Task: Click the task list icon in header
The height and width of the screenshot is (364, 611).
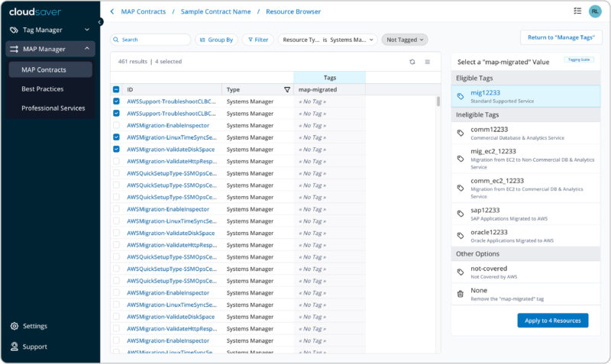Action: point(577,11)
